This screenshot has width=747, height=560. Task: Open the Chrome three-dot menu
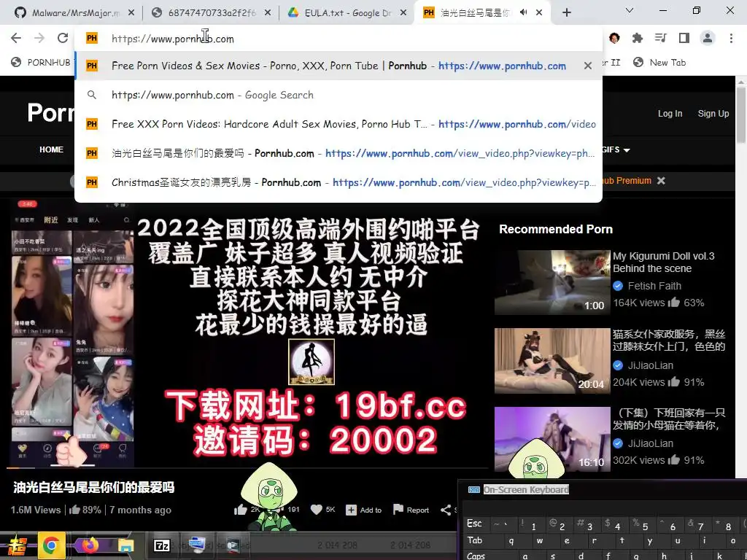pos(731,38)
